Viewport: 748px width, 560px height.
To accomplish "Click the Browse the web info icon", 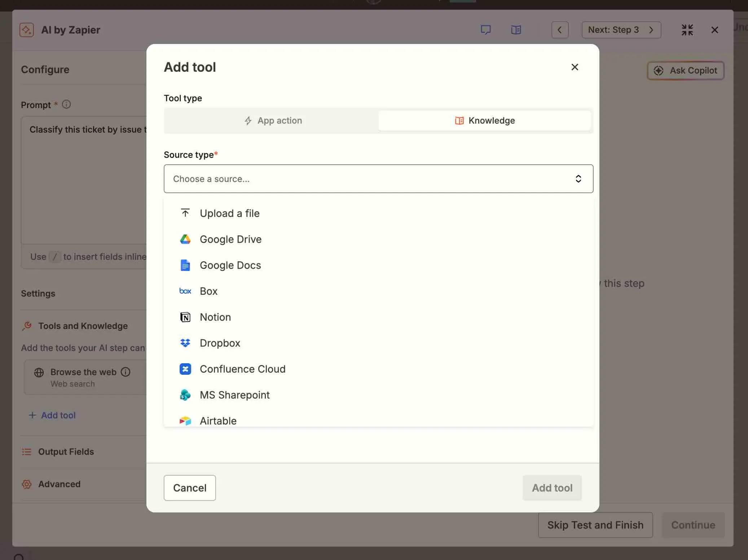I will 126,372.
